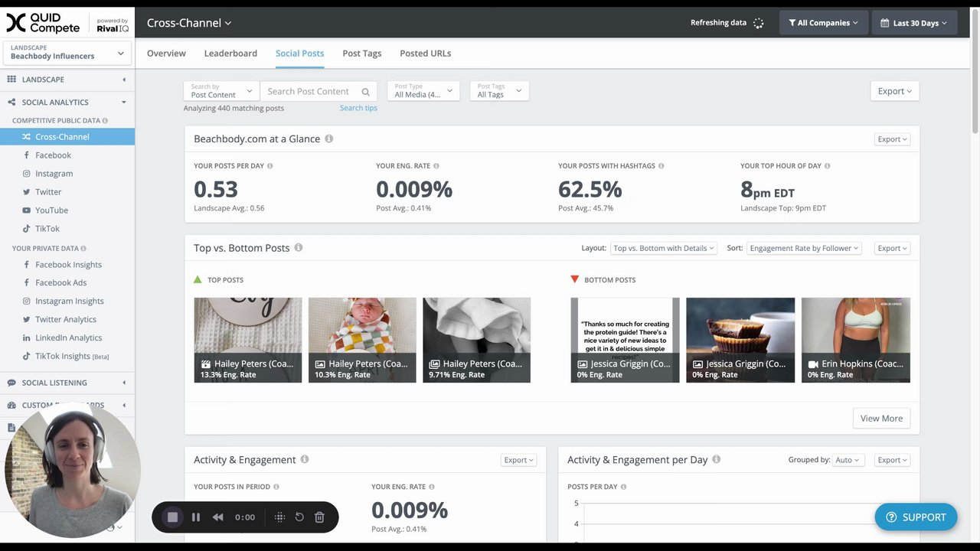Viewport: 980px width, 551px height.
Task: Click the search magnifier icon
Action: [366, 92]
